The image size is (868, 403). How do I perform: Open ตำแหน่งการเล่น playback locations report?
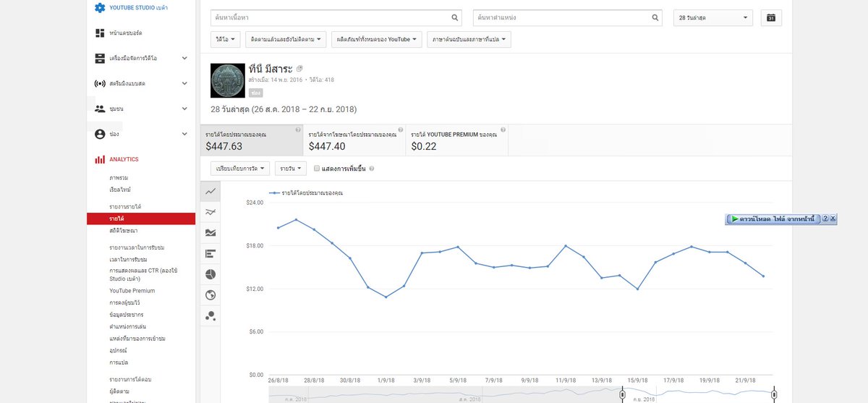click(127, 326)
